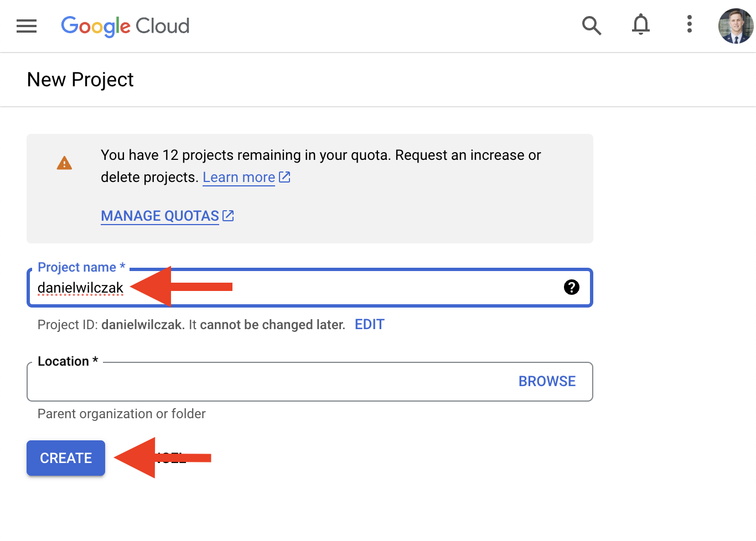The height and width of the screenshot is (541, 756).
Task: Click inside the Location field
Action: tap(271, 382)
